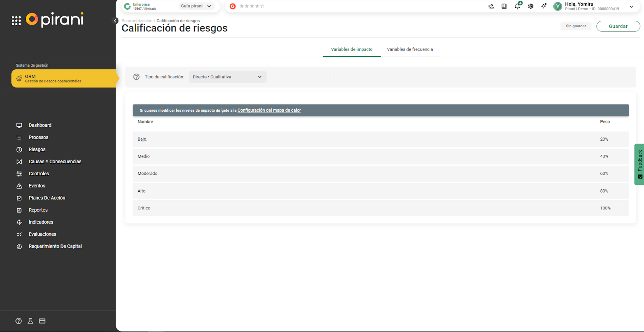This screenshot has width=644, height=332.
Task: Open the lab flask icon in sidebar footer
Action: click(x=30, y=321)
